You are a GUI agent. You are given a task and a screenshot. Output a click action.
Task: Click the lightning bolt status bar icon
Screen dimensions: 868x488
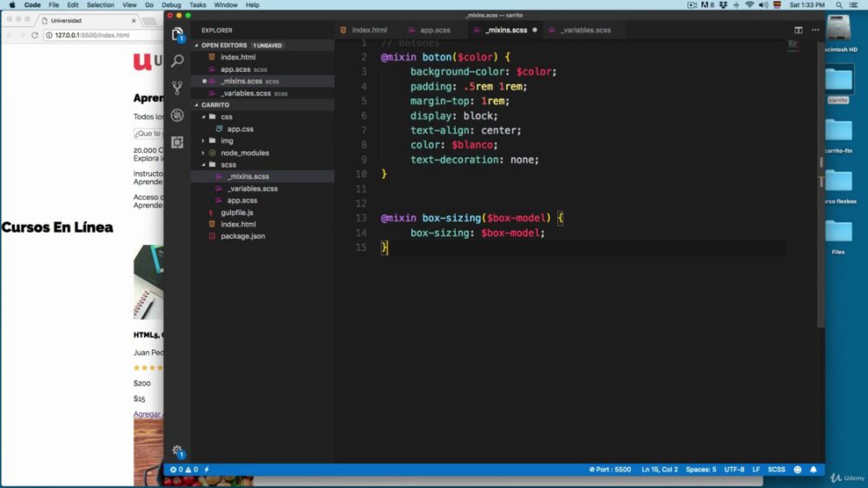pos(207,470)
